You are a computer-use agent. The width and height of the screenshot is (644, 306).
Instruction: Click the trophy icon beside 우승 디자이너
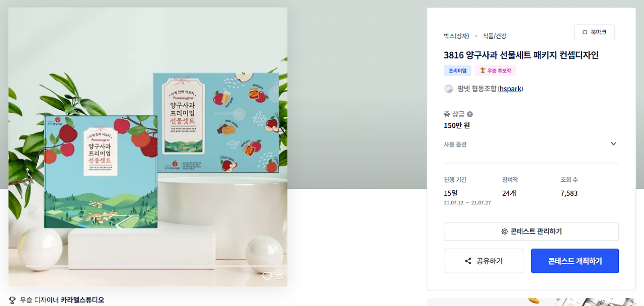click(13, 300)
